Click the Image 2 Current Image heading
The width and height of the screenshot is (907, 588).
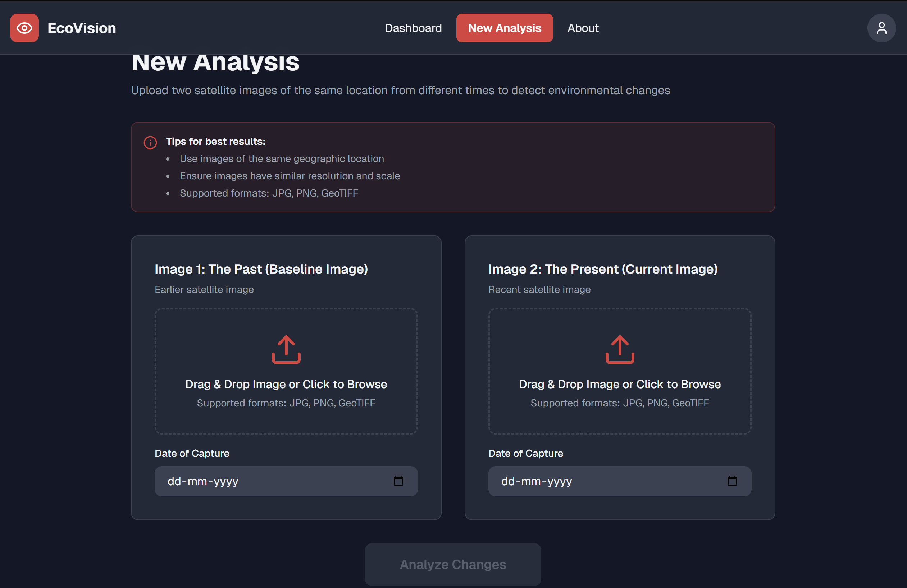(x=603, y=269)
